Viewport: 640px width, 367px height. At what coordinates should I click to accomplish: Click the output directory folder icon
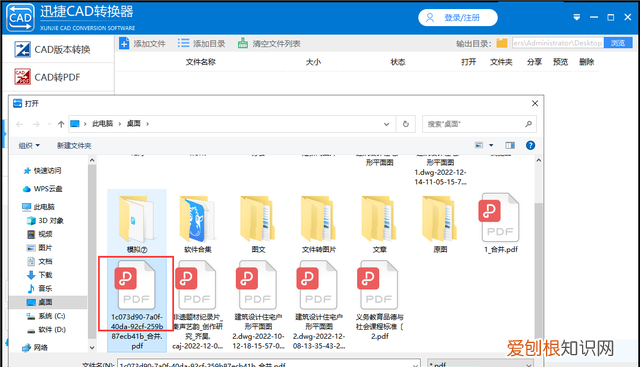(x=502, y=43)
